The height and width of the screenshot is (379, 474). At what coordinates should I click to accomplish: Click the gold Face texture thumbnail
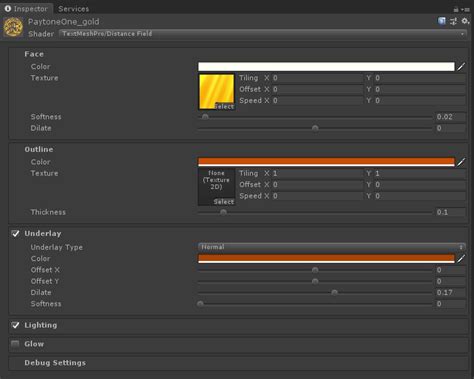pyautogui.click(x=216, y=92)
